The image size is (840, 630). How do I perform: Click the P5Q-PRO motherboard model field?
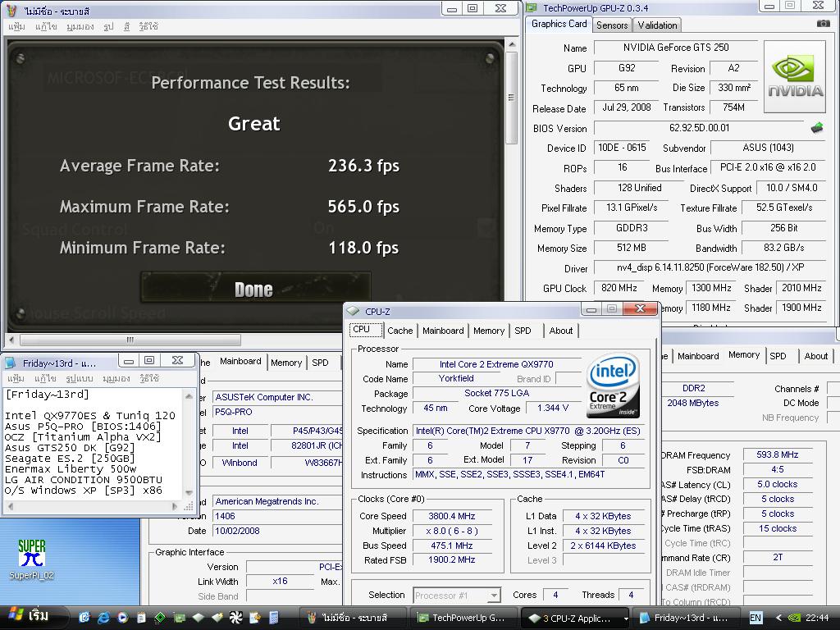(277, 412)
